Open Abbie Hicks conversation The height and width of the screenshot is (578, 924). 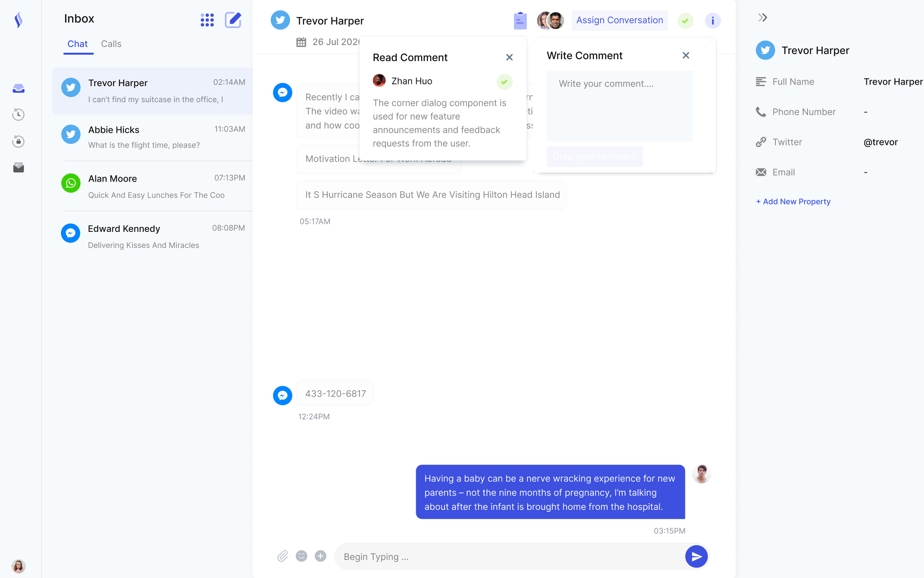tap(153, 137)
